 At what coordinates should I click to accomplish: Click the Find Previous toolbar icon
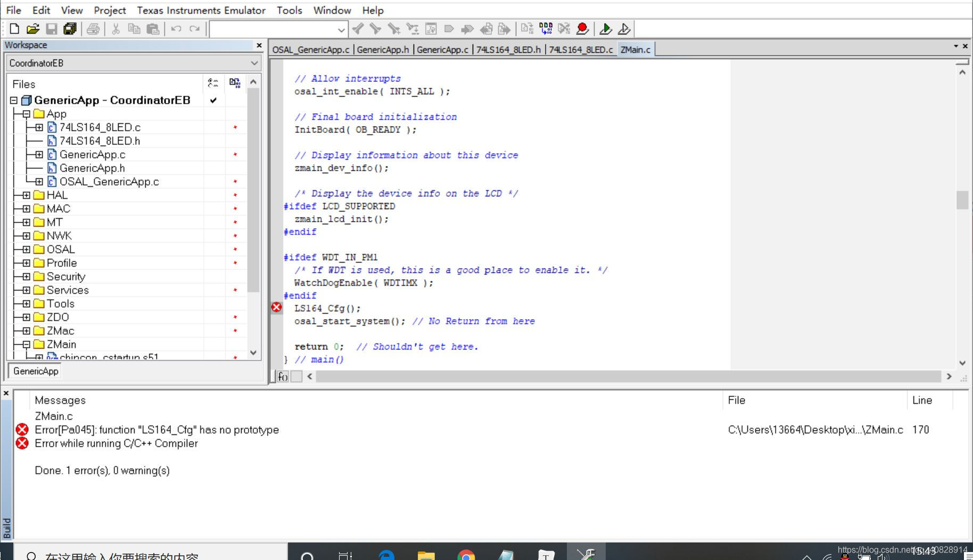[x=358, y=29]
